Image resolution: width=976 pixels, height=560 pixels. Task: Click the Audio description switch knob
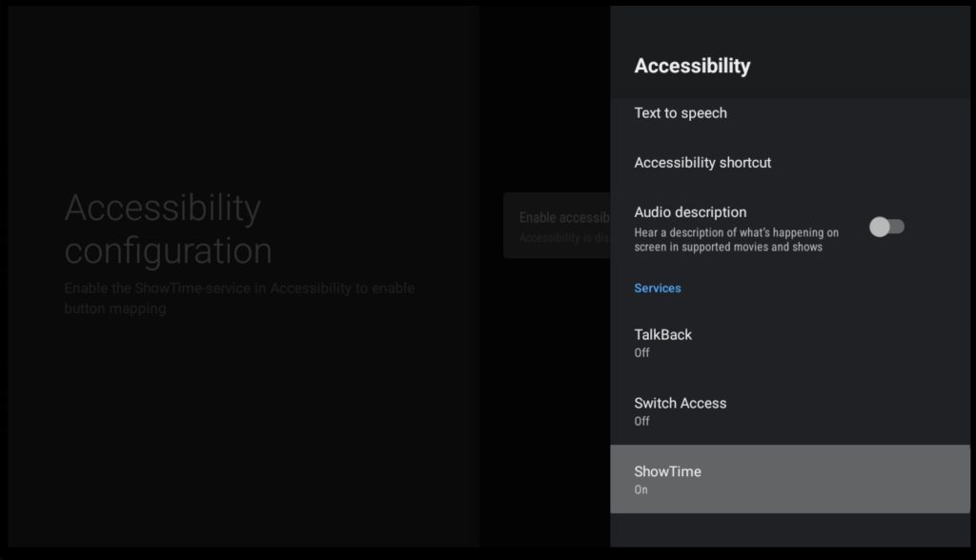(x=880, y=227)
